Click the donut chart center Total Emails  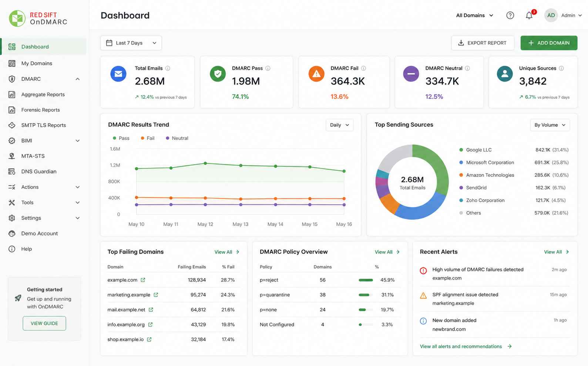tap(412, 183)
